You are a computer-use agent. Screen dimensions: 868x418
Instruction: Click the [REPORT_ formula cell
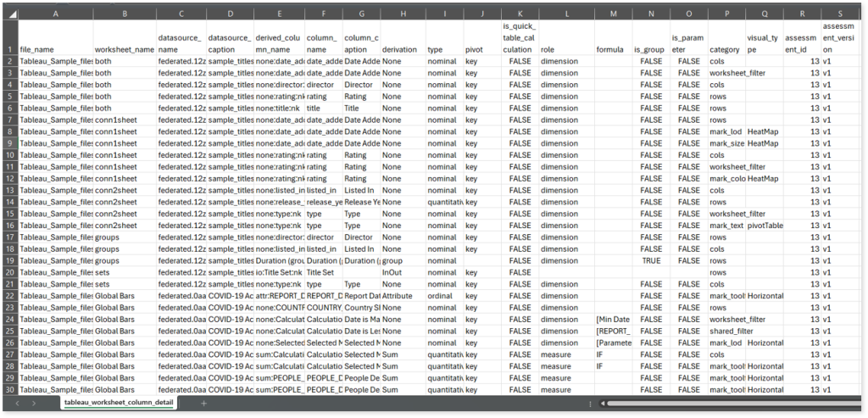[x=613, y=331]
